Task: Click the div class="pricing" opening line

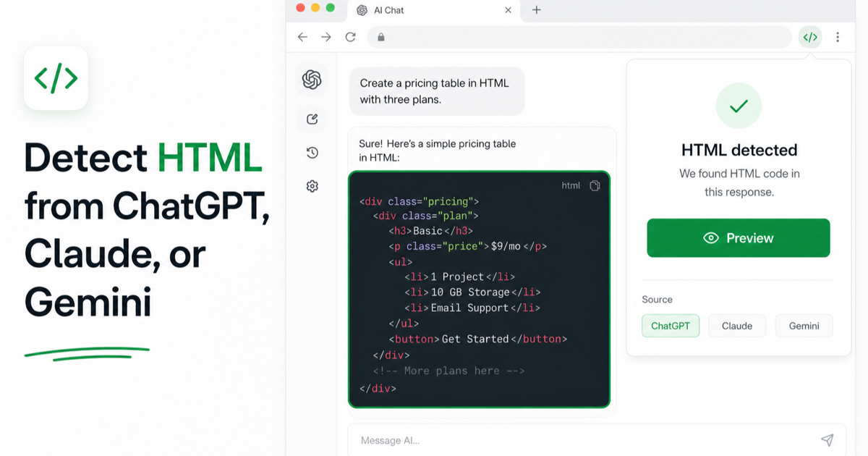Action: coord(419,201)
